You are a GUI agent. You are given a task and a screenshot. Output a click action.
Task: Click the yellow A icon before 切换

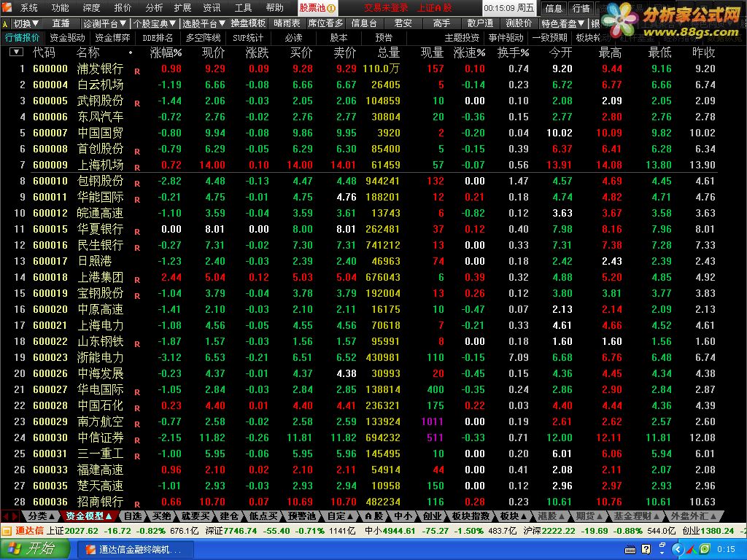(5, 24)
